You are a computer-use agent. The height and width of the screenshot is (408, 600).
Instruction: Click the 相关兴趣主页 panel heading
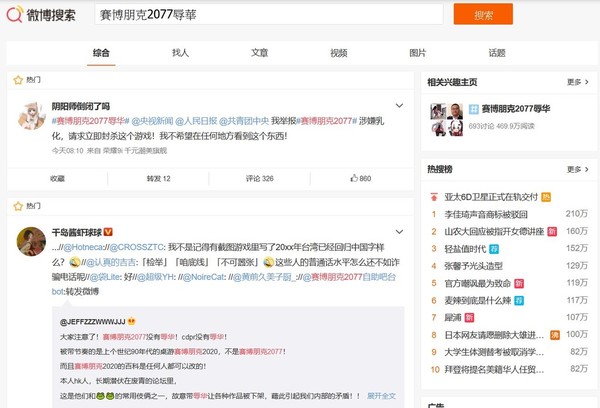(452, 82)
